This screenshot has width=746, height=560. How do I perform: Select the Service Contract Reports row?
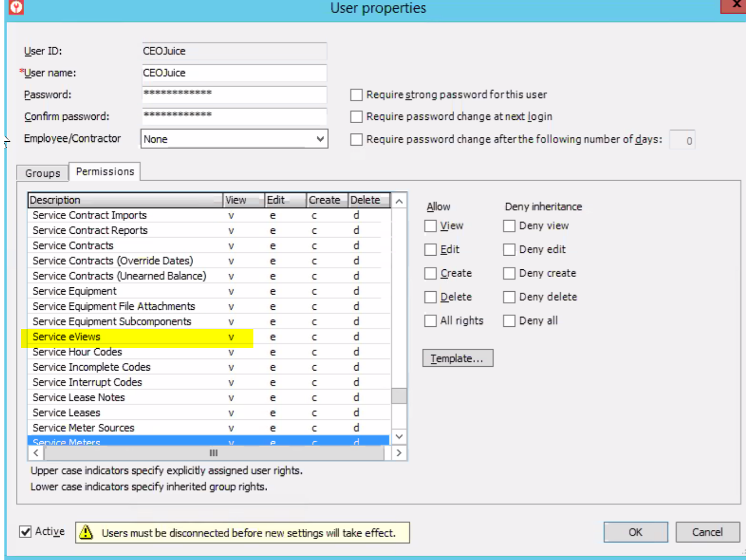209,230
